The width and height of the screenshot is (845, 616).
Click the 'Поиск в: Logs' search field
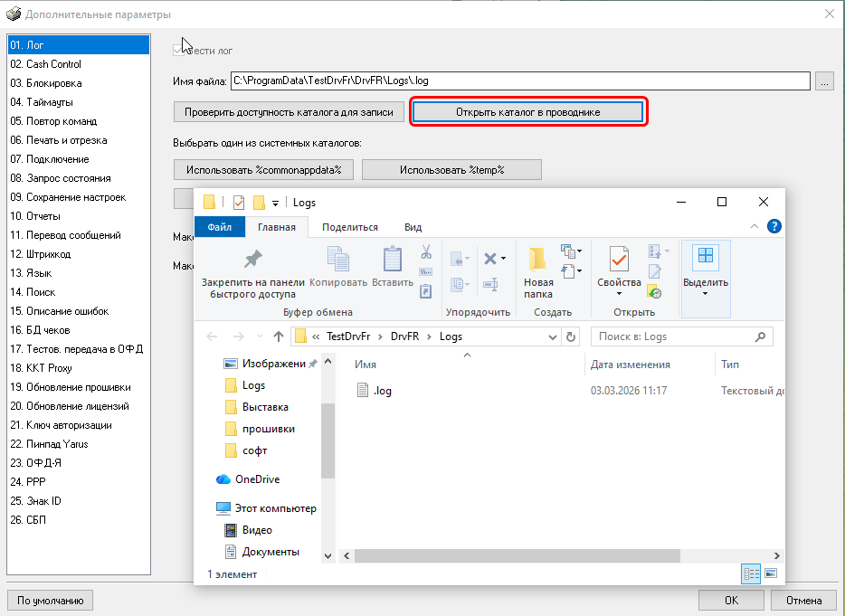(x=681, y=336)
